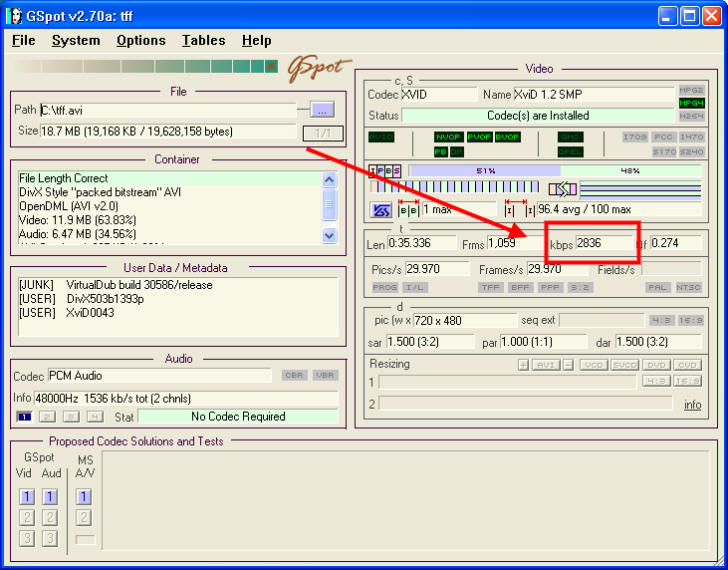Click GSpot Vid test button 2
The height and width of the screenshot is (570, 728).
click(27, 517)
